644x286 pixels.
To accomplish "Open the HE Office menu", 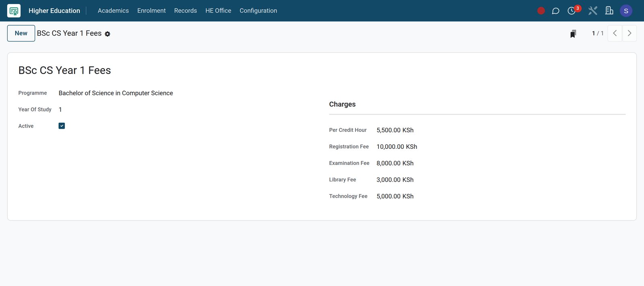I will [x=218, y=11].
